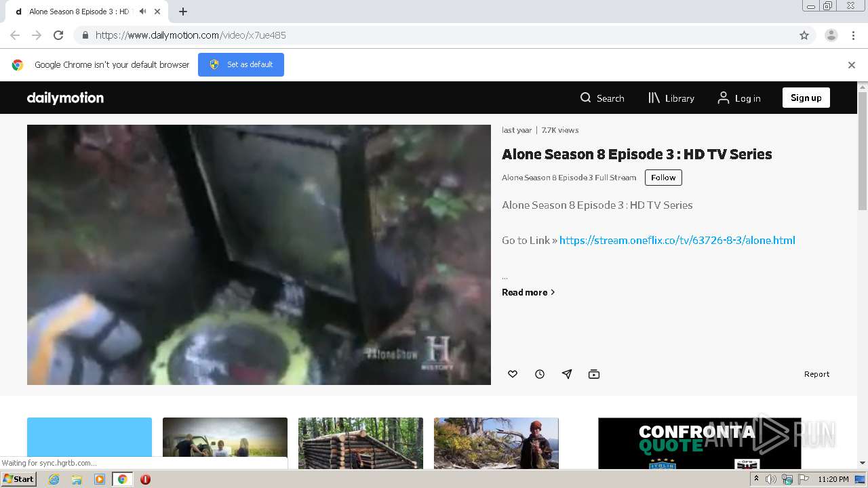Viewport: 868px width, 488px height.
Task: Click the page vertical scrollbar
Action: pyautogui.click(x=863, y=150)
